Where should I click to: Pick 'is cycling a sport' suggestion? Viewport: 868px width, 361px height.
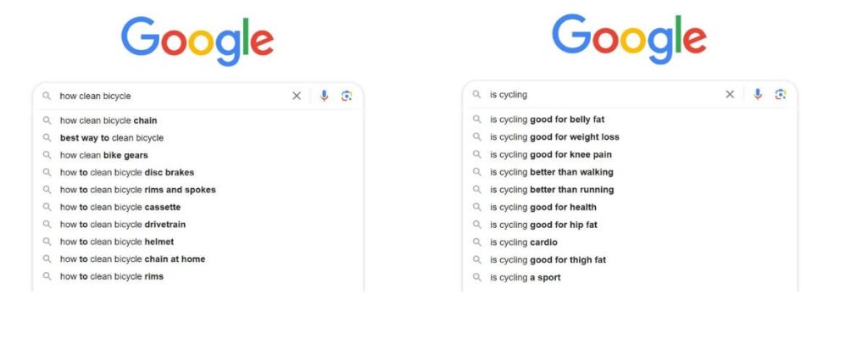[x=526, y=278]
